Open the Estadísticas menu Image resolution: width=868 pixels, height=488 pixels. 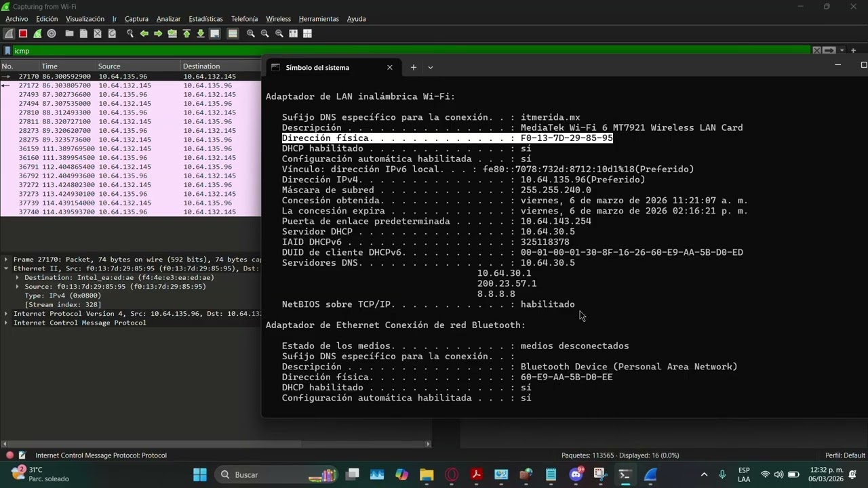[x=205, y=19]
